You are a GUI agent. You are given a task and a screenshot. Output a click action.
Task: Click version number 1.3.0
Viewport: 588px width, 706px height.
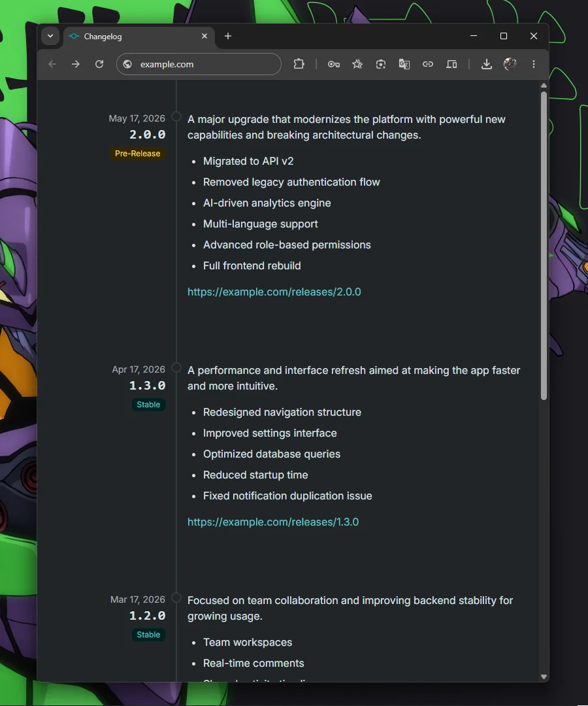(x=148, y=386)
